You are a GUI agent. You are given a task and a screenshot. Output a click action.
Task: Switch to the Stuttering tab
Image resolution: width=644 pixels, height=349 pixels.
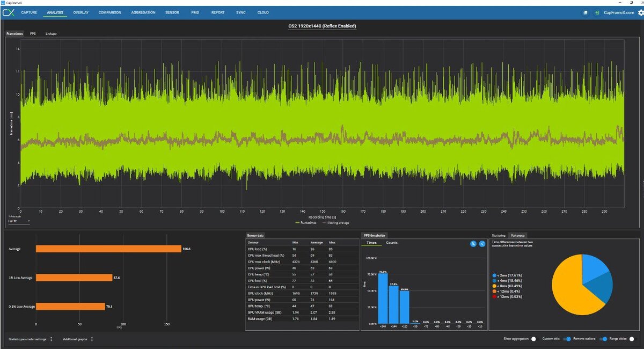(498, 235)
